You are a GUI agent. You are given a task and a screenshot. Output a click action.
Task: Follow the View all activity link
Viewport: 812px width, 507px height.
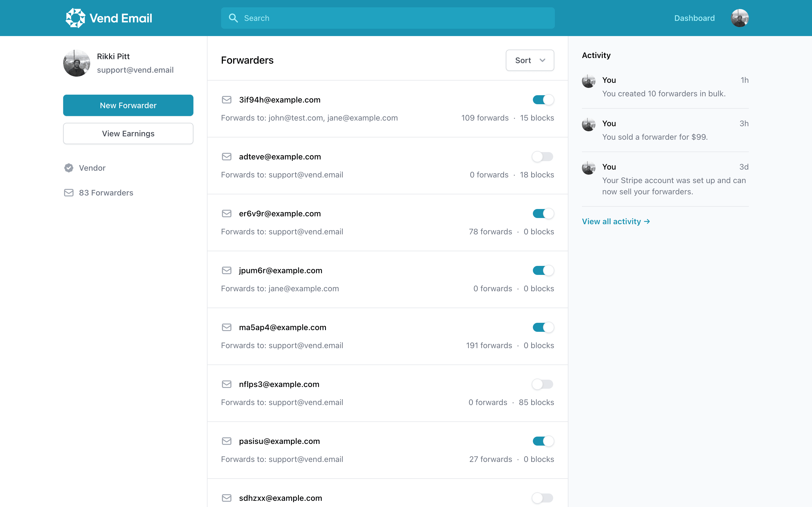tap(616, 221)
